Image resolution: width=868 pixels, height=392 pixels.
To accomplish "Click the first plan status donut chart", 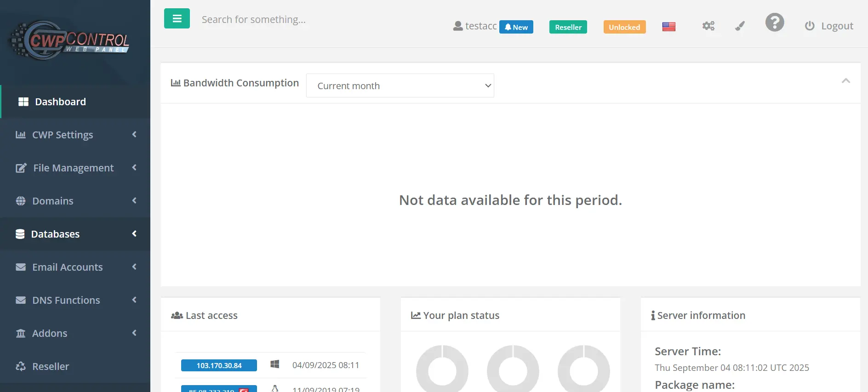I will point(442,369).
